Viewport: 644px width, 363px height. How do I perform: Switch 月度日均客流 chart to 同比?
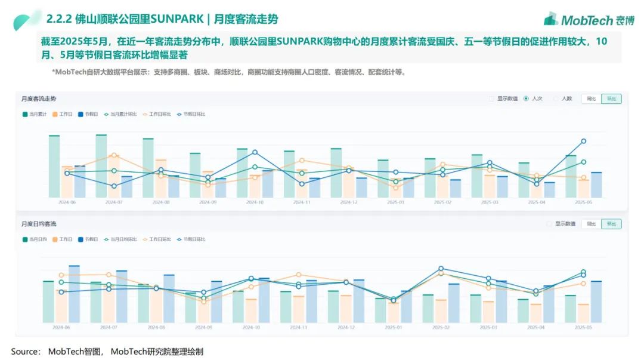(592, 224)
